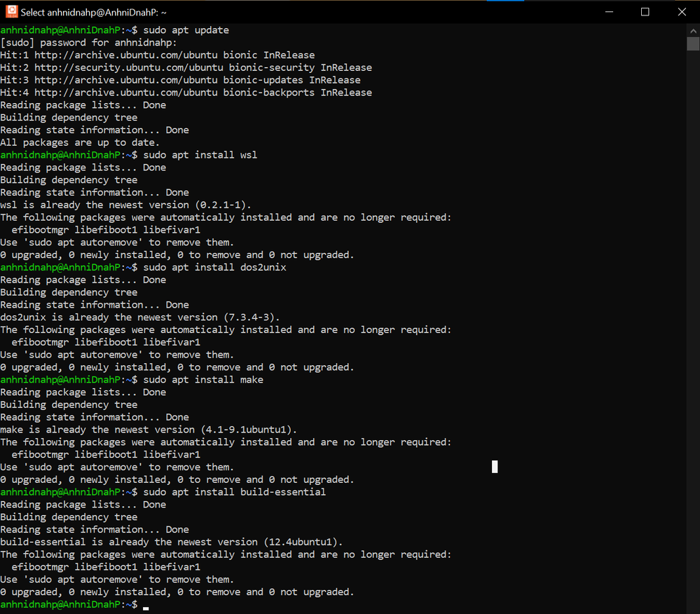Click the Hit:1 archive.ubuntu.com bionic InRelease line

[157, 55]
